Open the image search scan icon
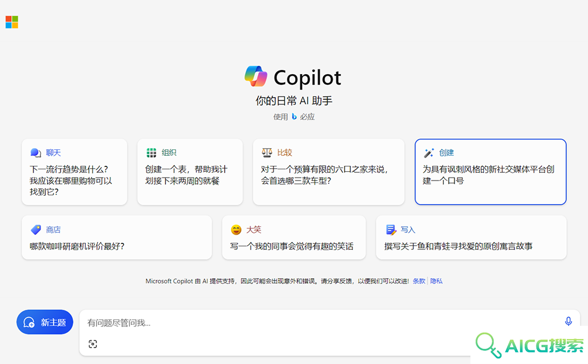Screen dimensions: 588x364 (x=93, y=344)
